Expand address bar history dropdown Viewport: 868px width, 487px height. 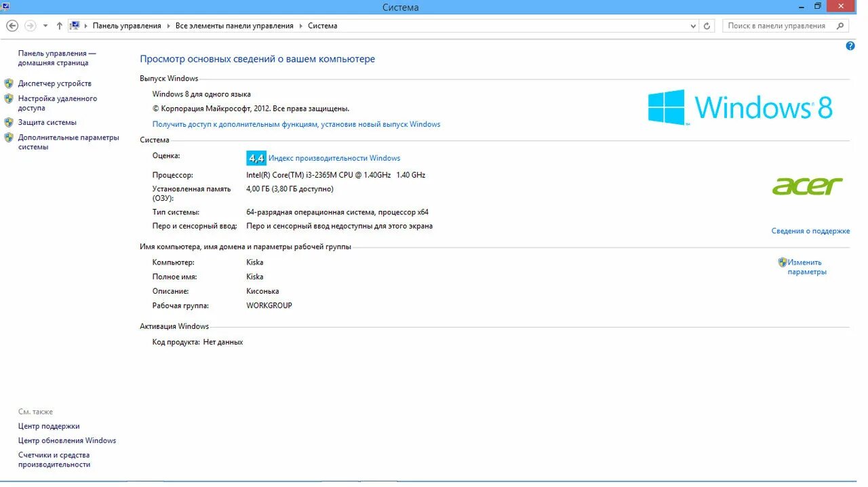693,26
